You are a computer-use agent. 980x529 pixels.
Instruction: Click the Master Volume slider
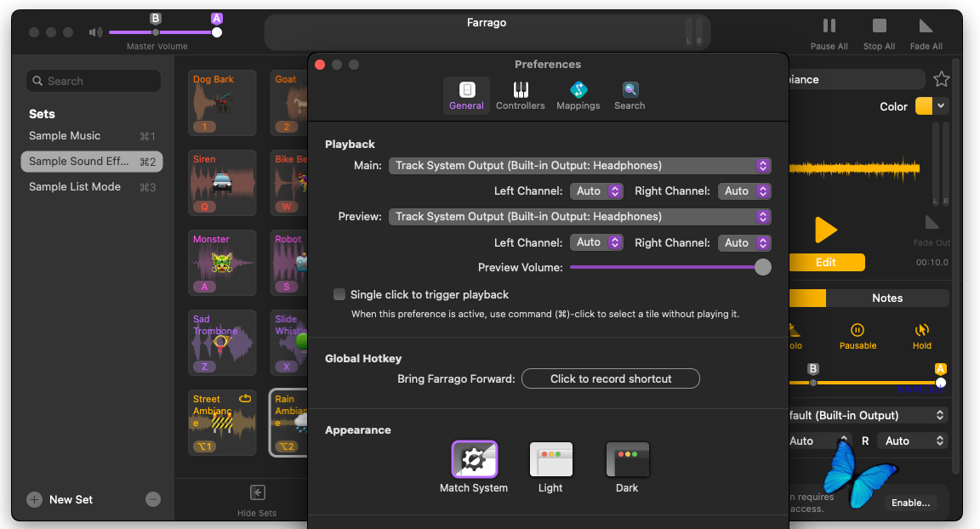[x=164, y=32]
